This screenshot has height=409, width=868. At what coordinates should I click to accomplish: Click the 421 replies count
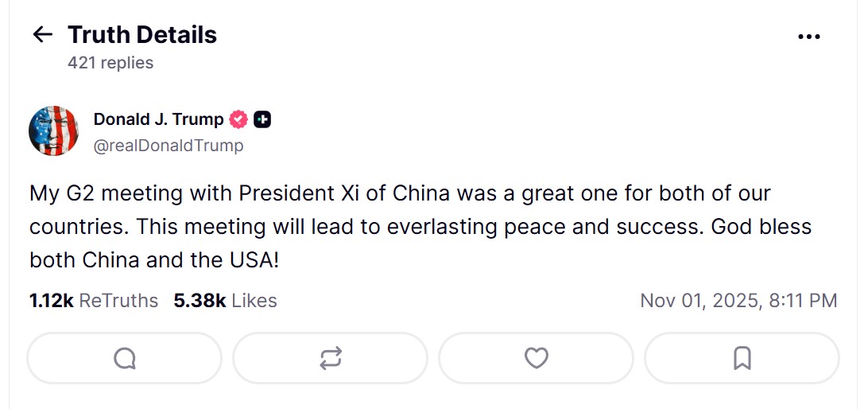(110, 62)
